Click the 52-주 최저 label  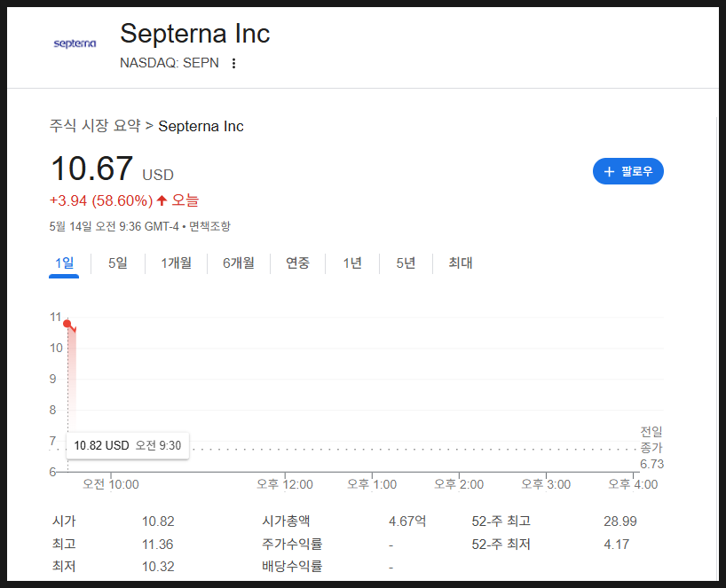point(501,544)
